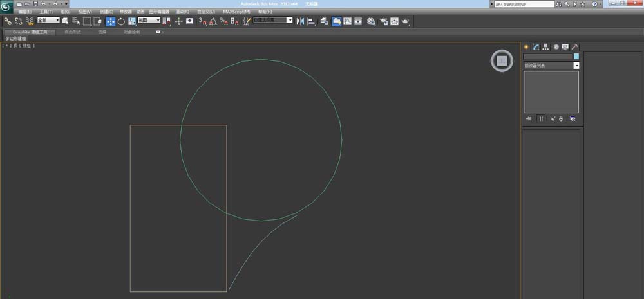Open the Create panel star tab
This screenshot has width=644, height=299.
coord(526,47)
